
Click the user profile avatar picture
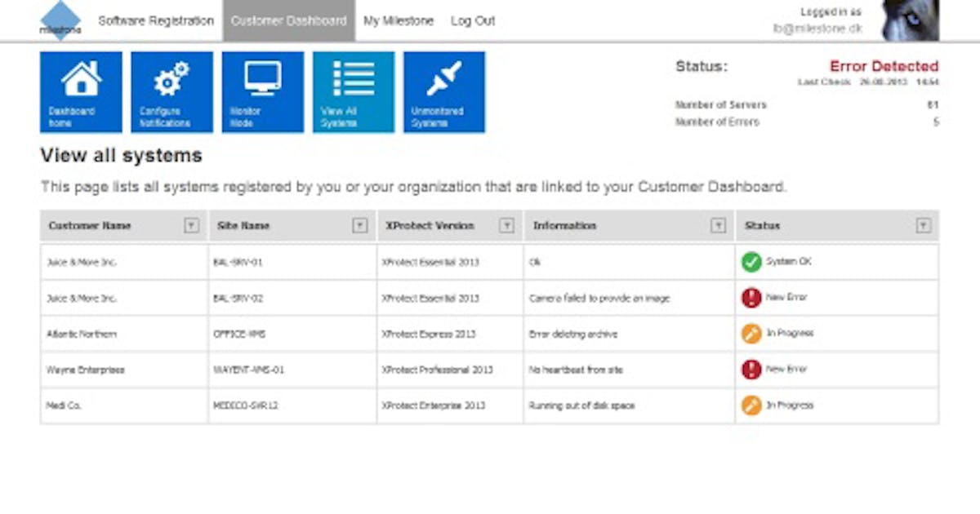click(x=910, y=20)
